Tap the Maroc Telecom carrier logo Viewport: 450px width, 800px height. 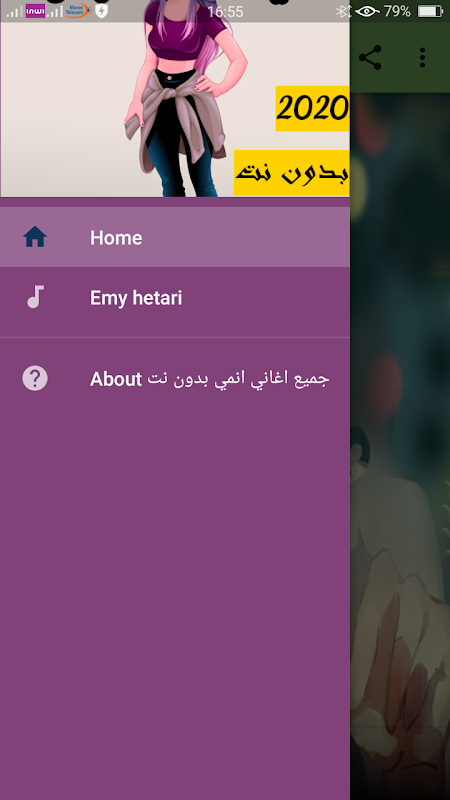pyautogui.click(x=78, y=11)
